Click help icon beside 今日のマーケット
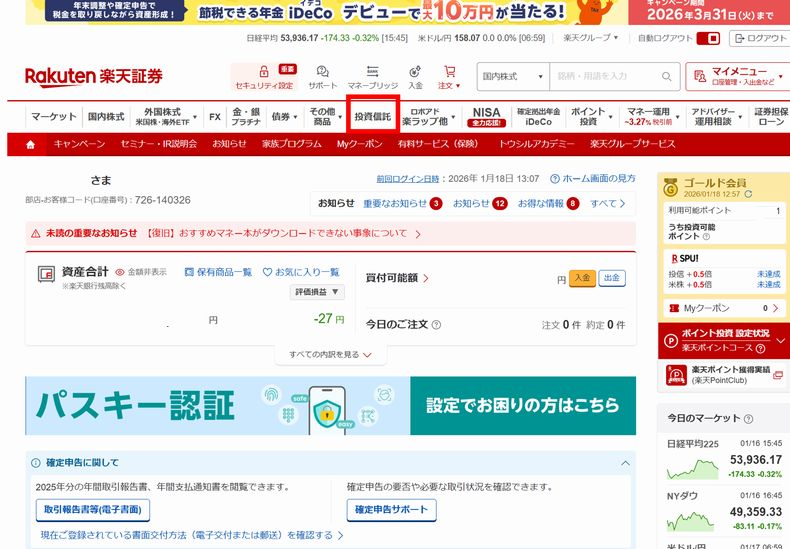This screenshot has height=549, width=790. 748,419
